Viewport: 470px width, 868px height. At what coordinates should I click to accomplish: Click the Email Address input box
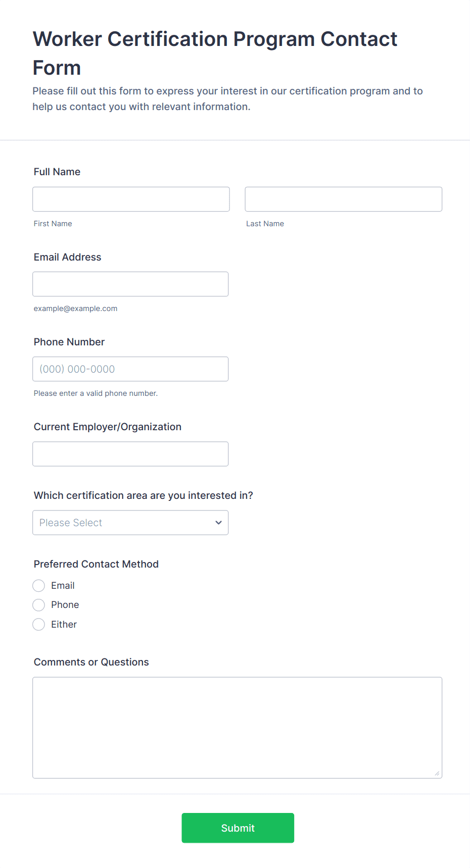point(130,284)
